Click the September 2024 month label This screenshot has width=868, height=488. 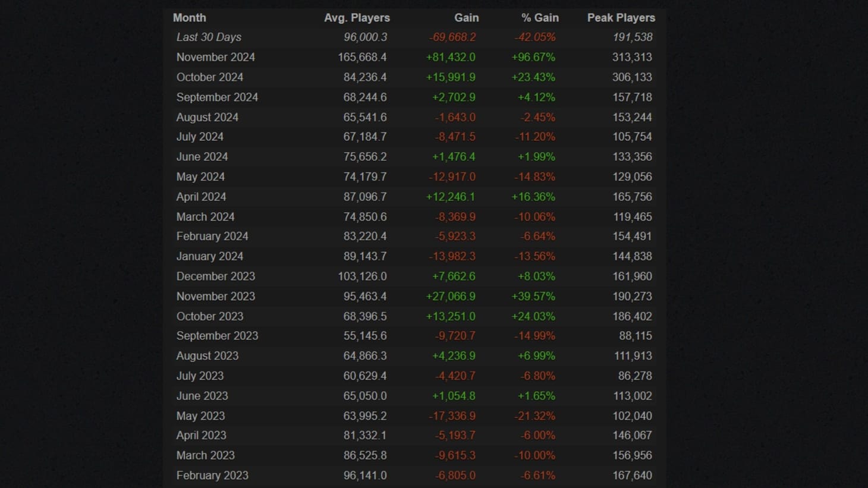[x=217, y=97]
